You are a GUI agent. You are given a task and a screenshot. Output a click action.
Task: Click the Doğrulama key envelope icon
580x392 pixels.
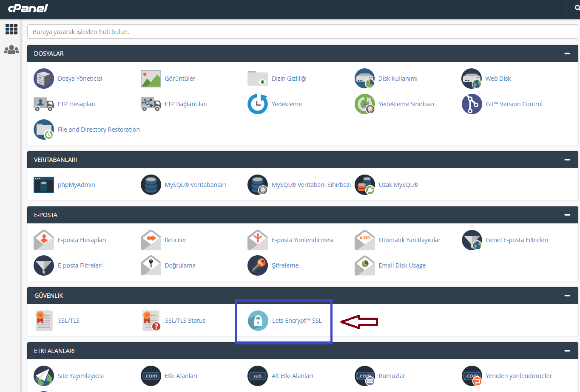coord(151,265)
